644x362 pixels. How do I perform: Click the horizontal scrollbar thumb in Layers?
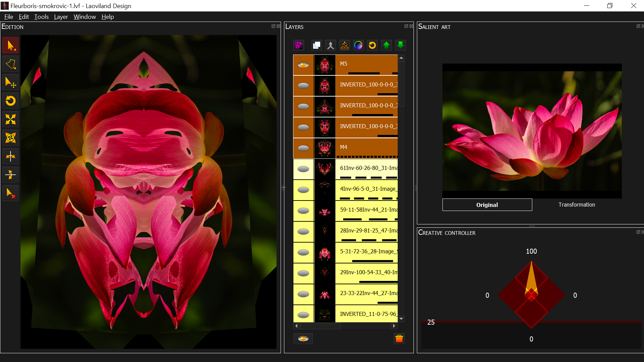[320, 326]
